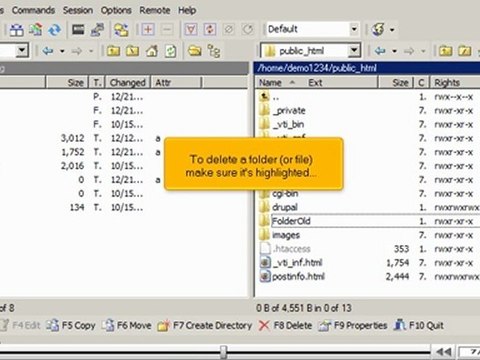Click the rewind playback button

pyautogui.click(x=444, y=352)
